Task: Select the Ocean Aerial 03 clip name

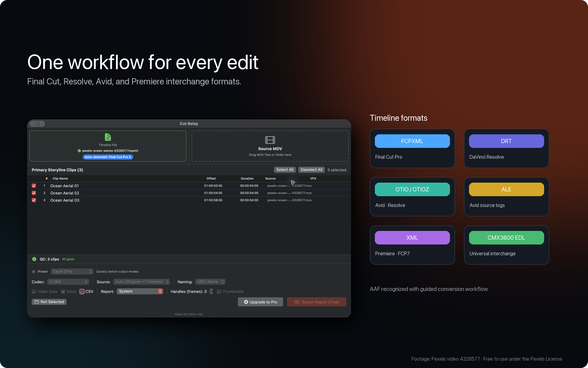Action: click(x=65, y=200)
